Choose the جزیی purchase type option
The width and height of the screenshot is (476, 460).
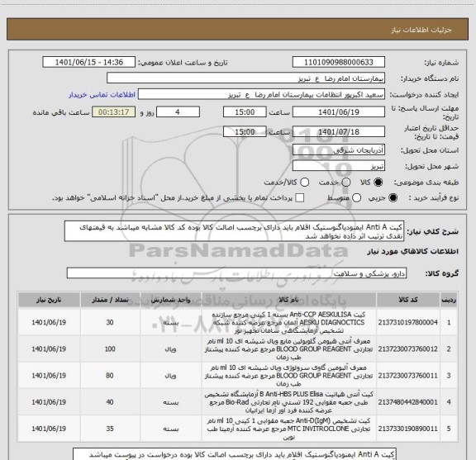[393, 198]
